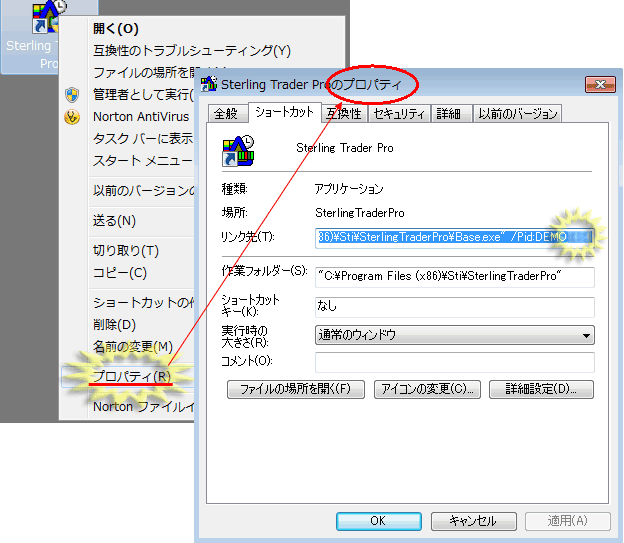Click the Sterling Trader Pro name field

pos(345,148)
